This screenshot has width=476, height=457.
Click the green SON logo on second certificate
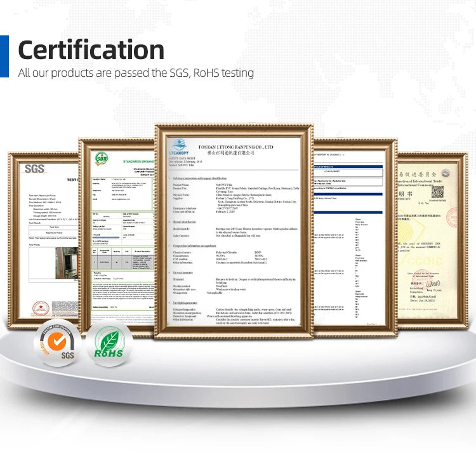[102, 158]
